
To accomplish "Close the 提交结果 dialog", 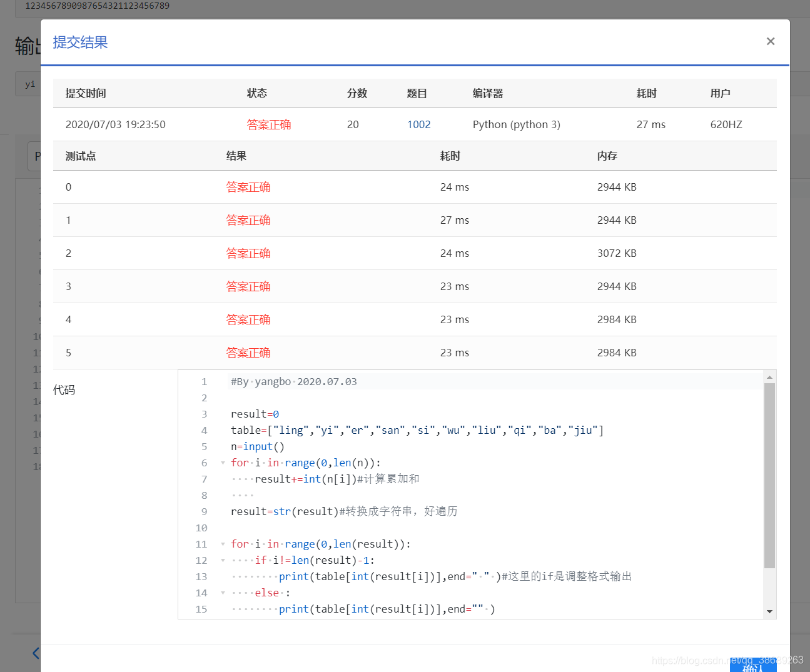I will click(x=771, y=41).
